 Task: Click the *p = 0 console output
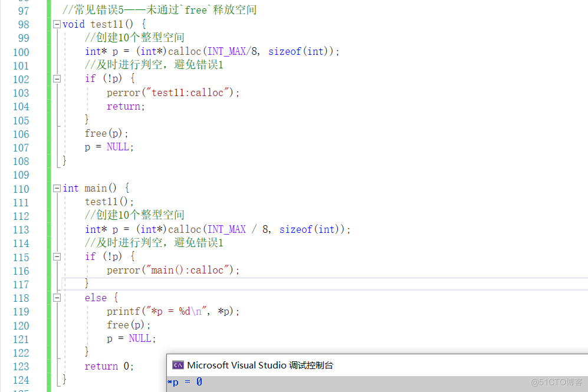(x=185, y=382)
